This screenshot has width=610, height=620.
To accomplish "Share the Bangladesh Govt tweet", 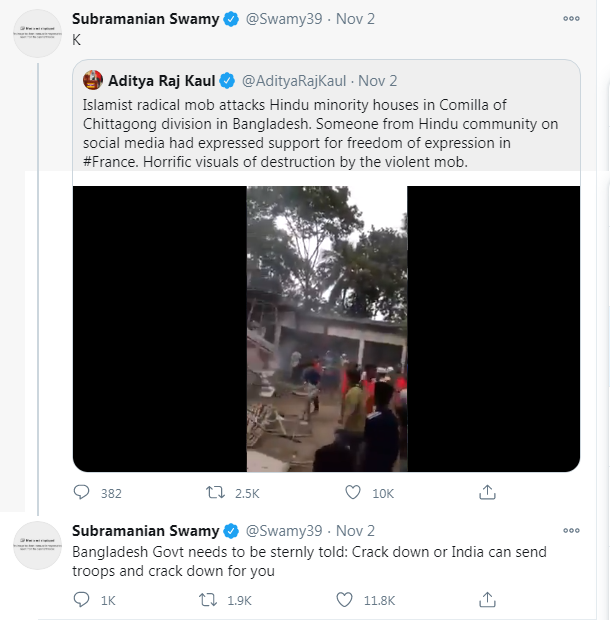I will point(488,600).
